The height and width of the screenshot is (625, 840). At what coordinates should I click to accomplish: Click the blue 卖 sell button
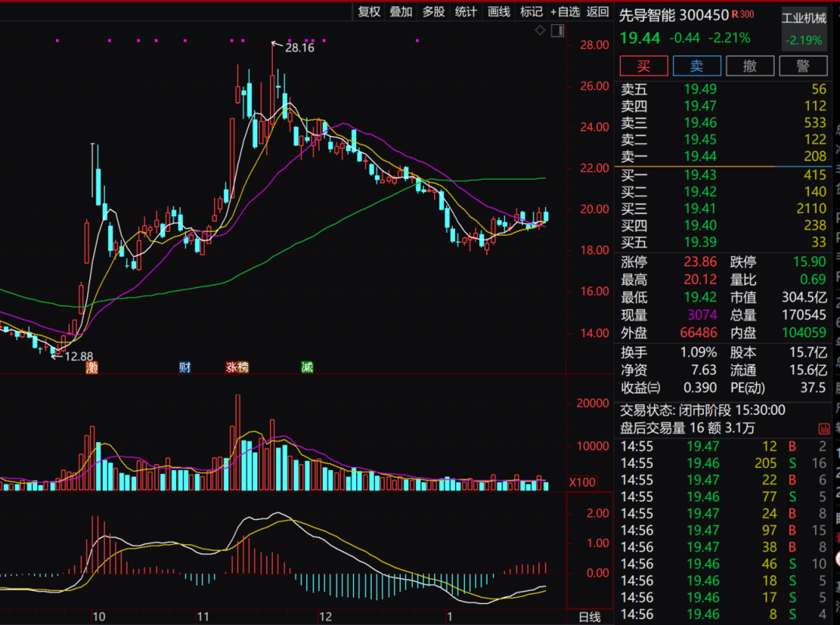696,66
